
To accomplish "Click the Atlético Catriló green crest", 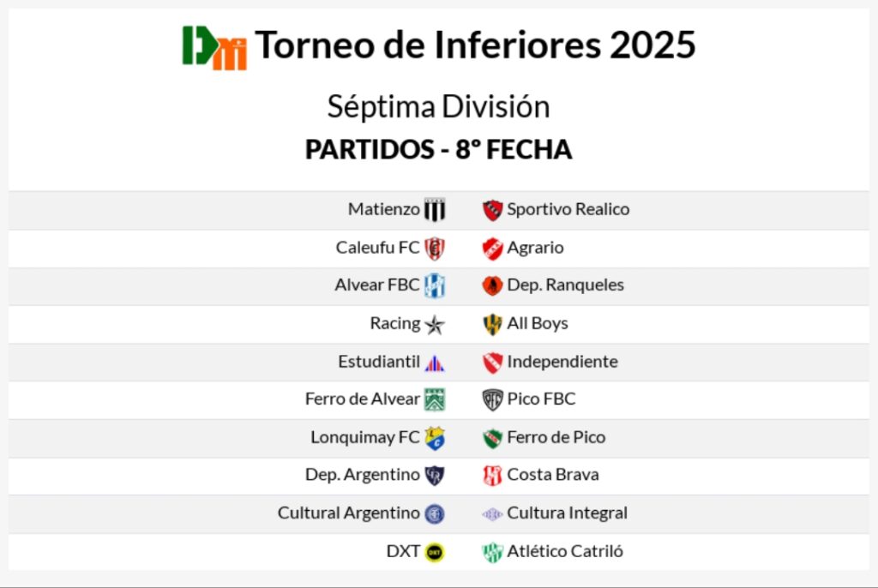I will click(x=492, y=552).
